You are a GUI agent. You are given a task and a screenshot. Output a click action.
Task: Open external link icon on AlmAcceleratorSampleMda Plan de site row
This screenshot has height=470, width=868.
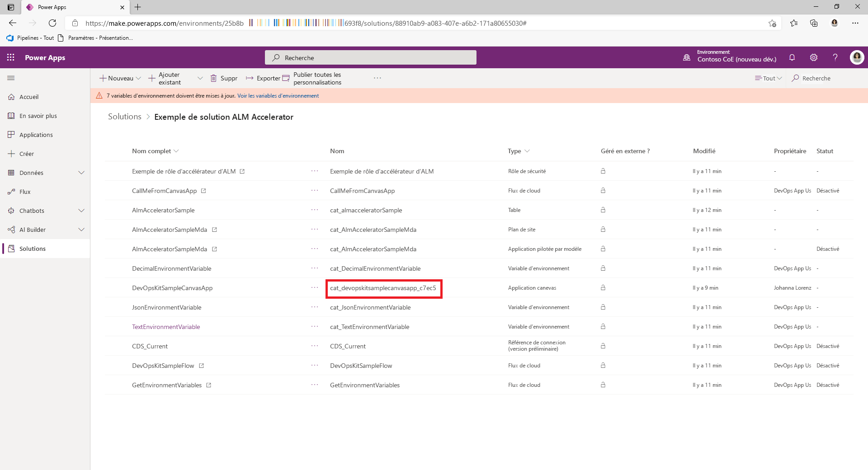click(x=215, y=230)
